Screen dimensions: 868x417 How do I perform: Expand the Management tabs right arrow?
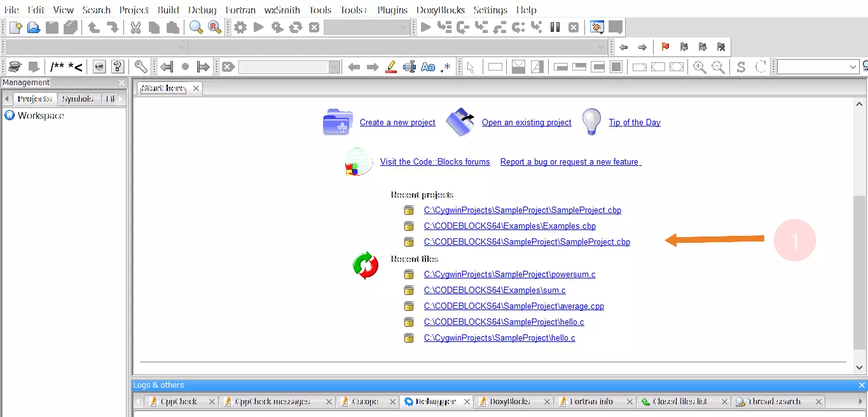click(x=121, y=99)
